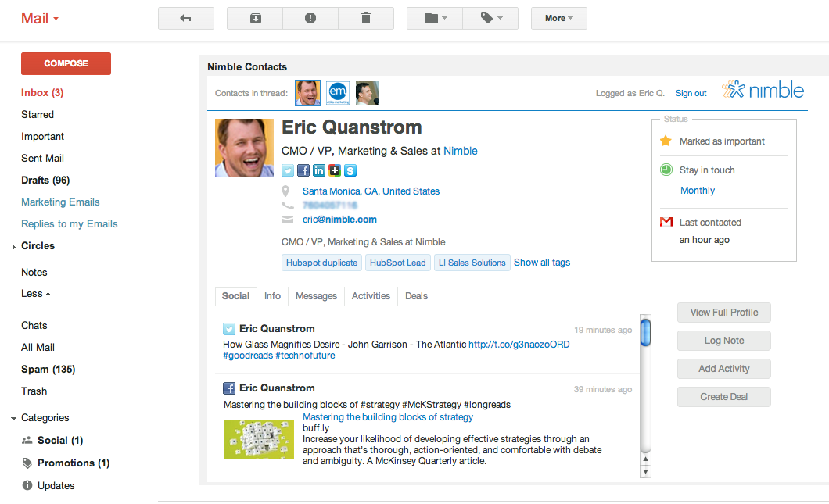The width and height of the screenshot is (829, 504).
Task: Open Eric's Facebook profile icon
Action: click(303, 170)
